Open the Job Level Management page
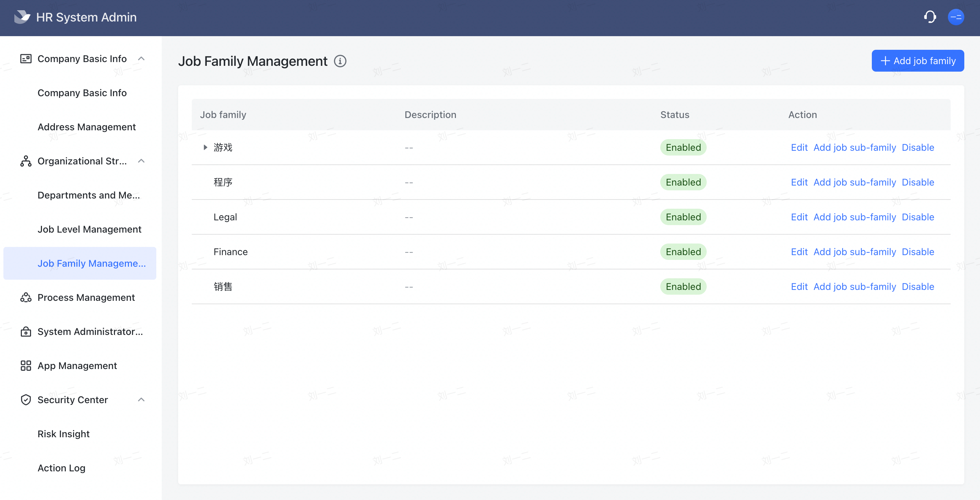Image resolution: width=980 pixels, height=500 pixels. point(89,229)
